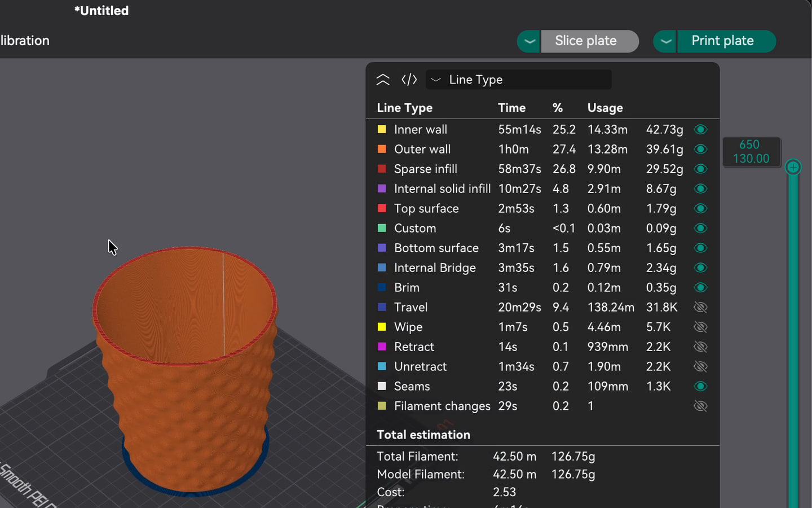Image resolution: width=812 pixels, height=508 pixels.
Task: Click the Cost value 2.53
Action: coord(504,492)
